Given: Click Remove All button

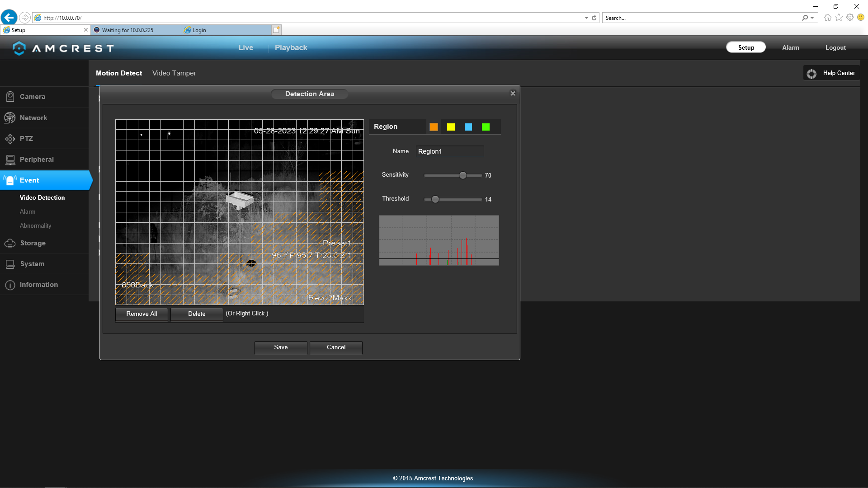Looking at the screenshot, I should [x=142, y=314].
